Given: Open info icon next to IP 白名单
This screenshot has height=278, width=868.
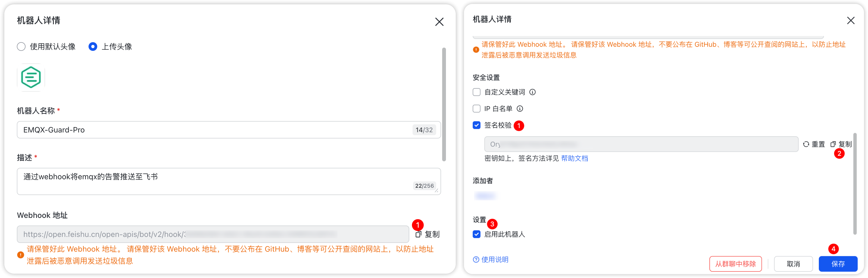Looking at the screenshot, I should [x=520, y=109].
